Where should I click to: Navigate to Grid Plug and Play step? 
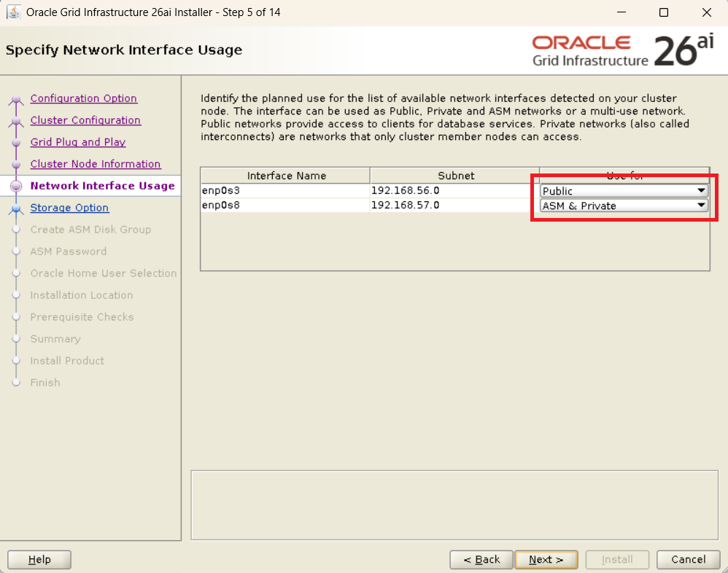point(77,142)
